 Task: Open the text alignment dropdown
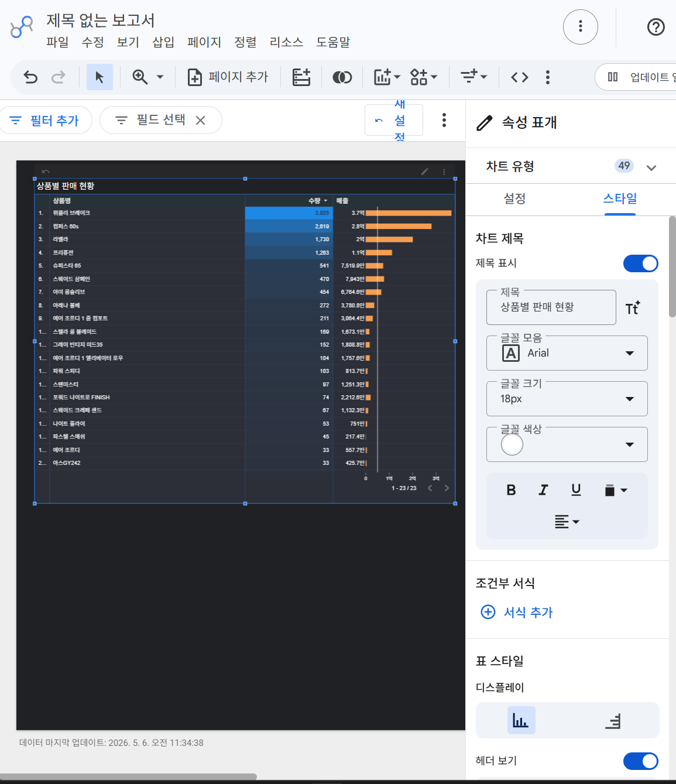(x=567, y=522)
